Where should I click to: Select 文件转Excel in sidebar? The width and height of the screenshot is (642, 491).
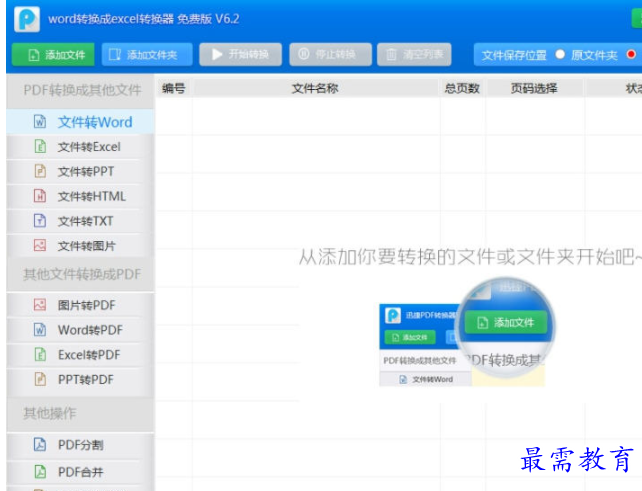click(x=80, y=147)
